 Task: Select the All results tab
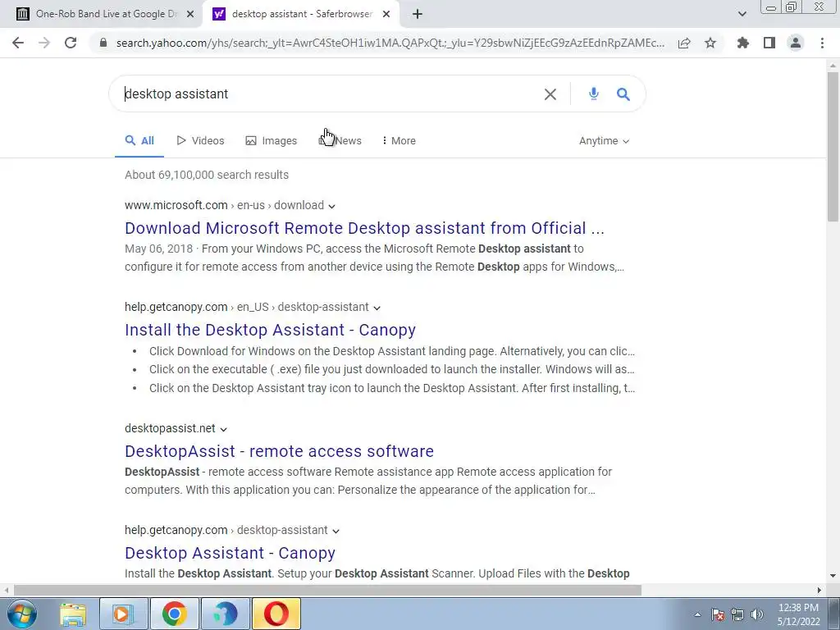coord(139,141)
